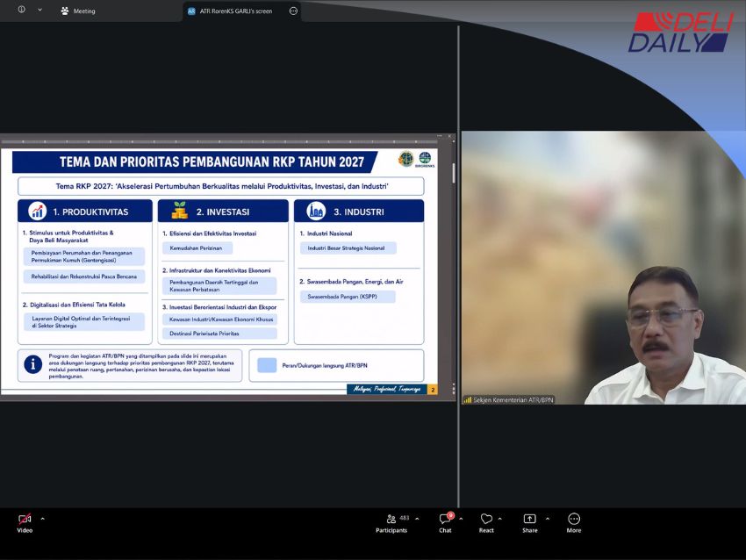The height and width of the screenshot is (560, 746).
Task: Switch to the Meeting tab
Action: point(78,11)
